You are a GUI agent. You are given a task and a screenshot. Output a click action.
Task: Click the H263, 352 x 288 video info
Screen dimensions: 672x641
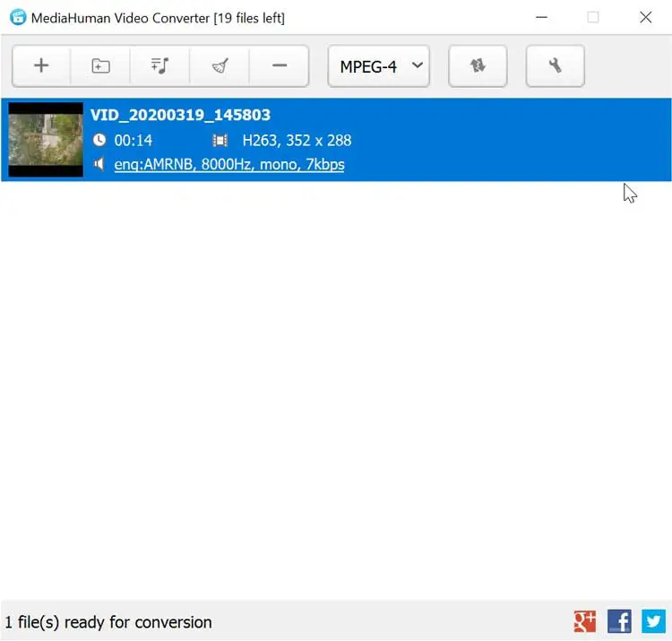click(x=297, y=140)
